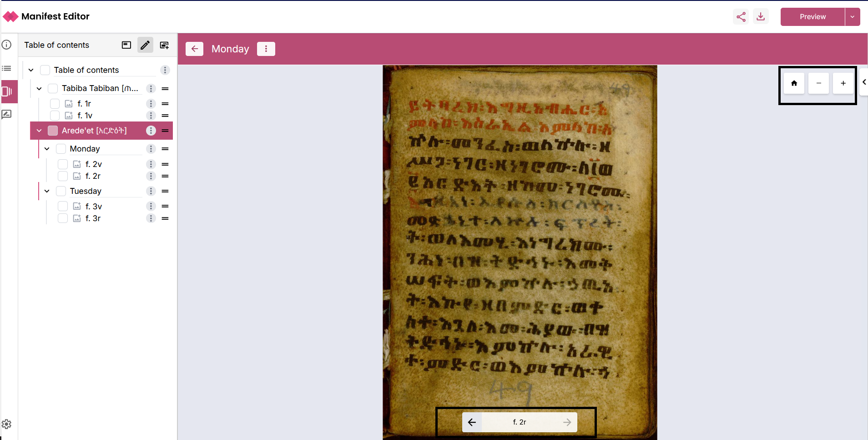Open the Monday header options menu

(266, 49)
